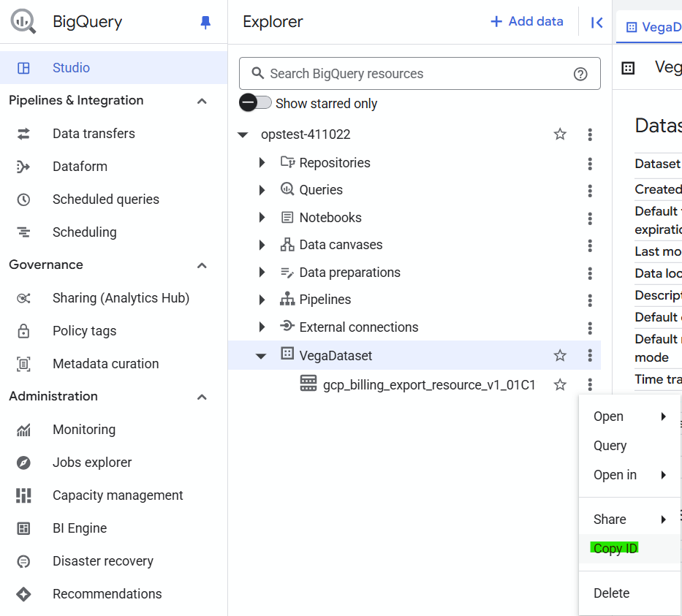Star the gcp_billing_export_resource table
682x616 pixels.
[560, 385]
